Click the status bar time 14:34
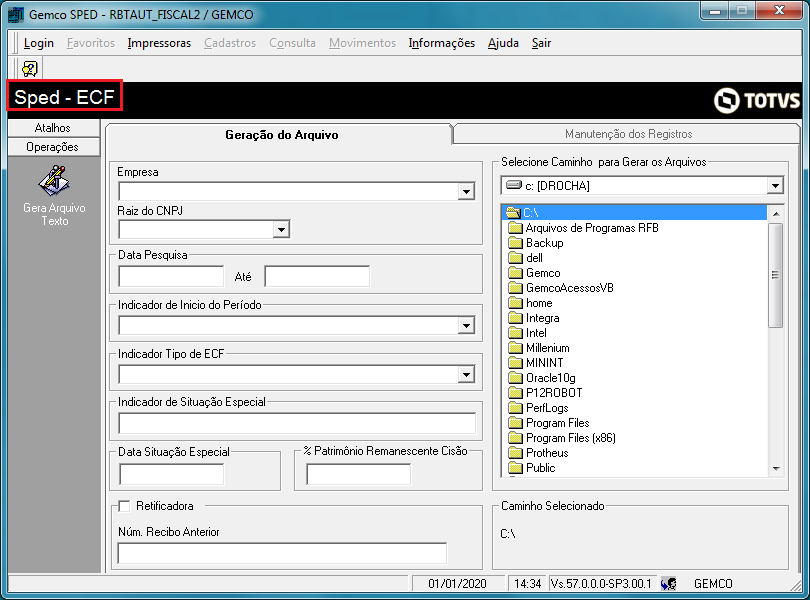810x601 pixels. (x=527, y=584)
